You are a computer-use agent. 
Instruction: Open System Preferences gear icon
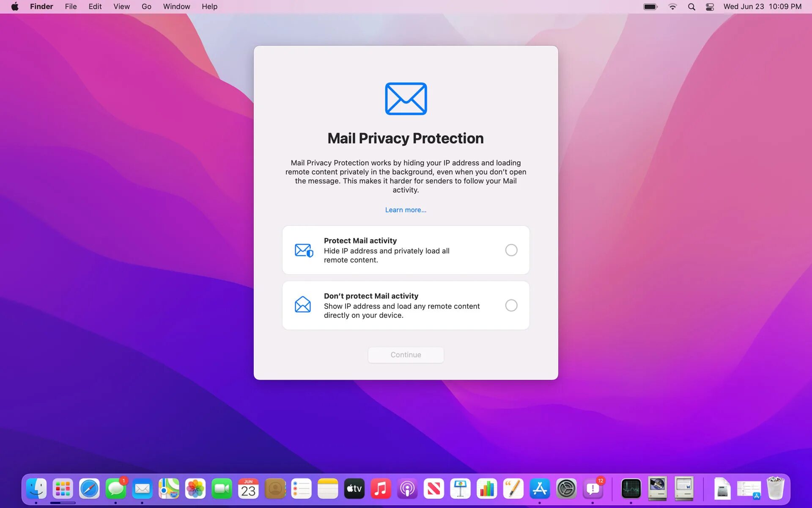click(x=566, y=489)
